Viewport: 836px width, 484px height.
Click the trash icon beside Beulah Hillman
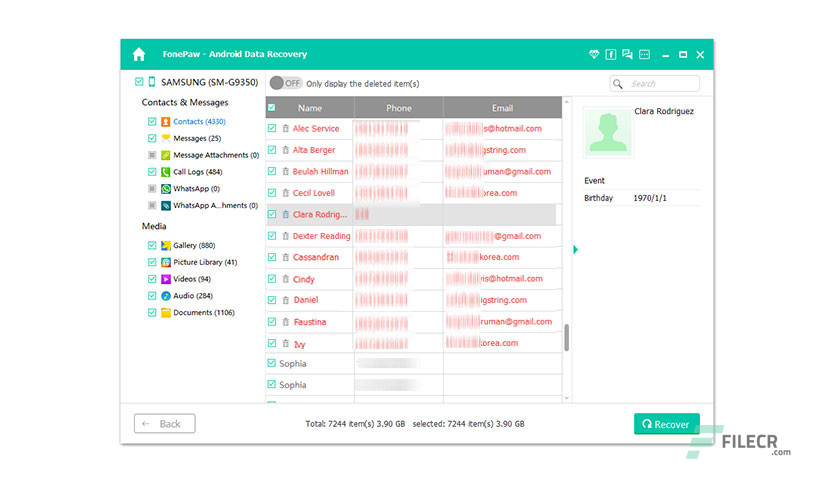[x=286, y=171]
